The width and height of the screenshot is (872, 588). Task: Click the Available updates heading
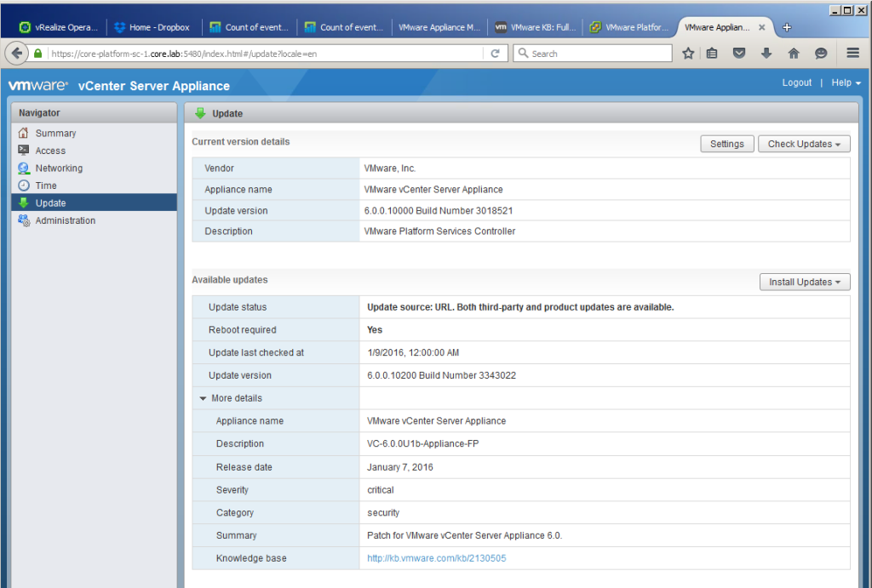pyautogui.click(x=230, y=280)
